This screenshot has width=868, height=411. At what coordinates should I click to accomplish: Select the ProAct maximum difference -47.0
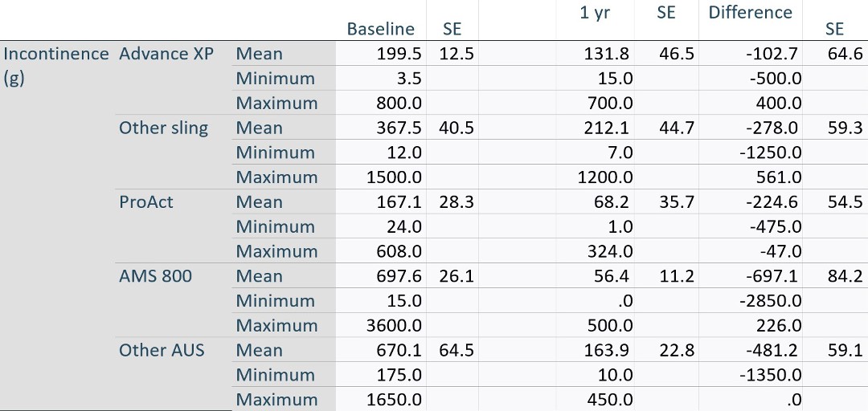780,251
